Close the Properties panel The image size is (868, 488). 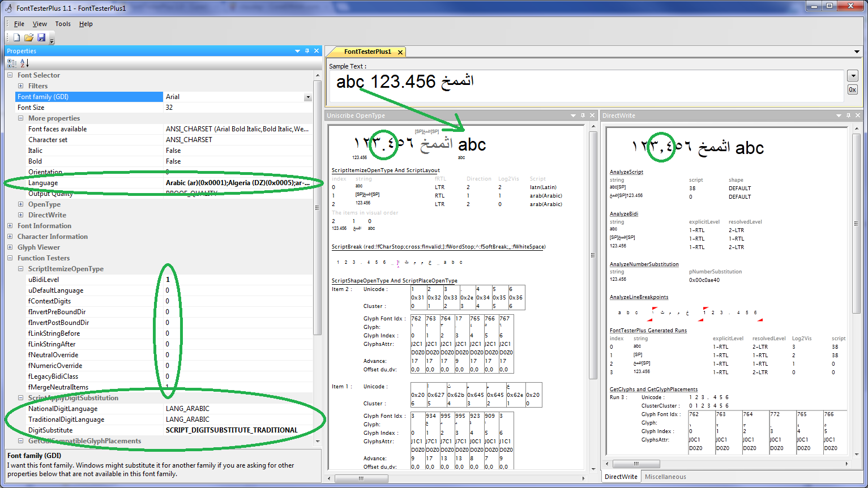pyautogui.click(x=317, y=51)
